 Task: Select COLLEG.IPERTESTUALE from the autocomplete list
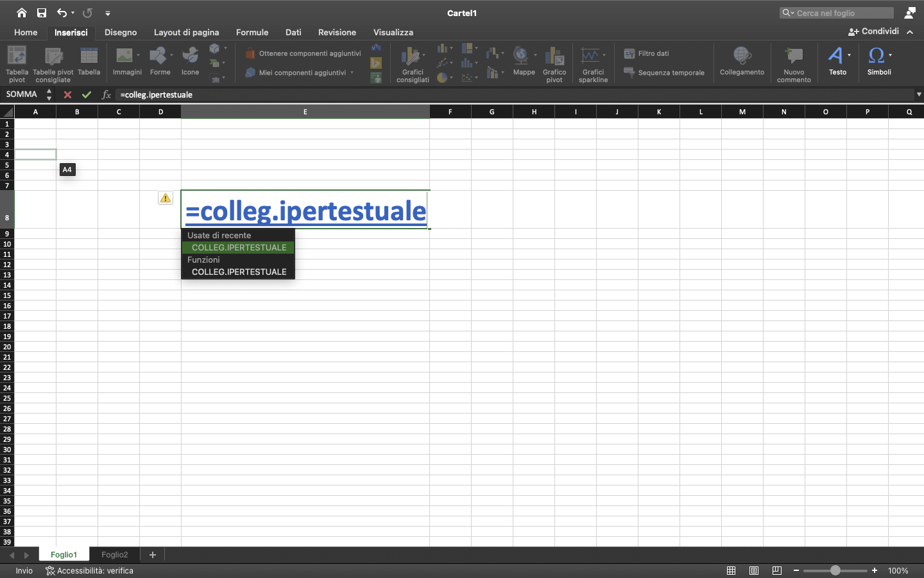[x=237, y=247]
